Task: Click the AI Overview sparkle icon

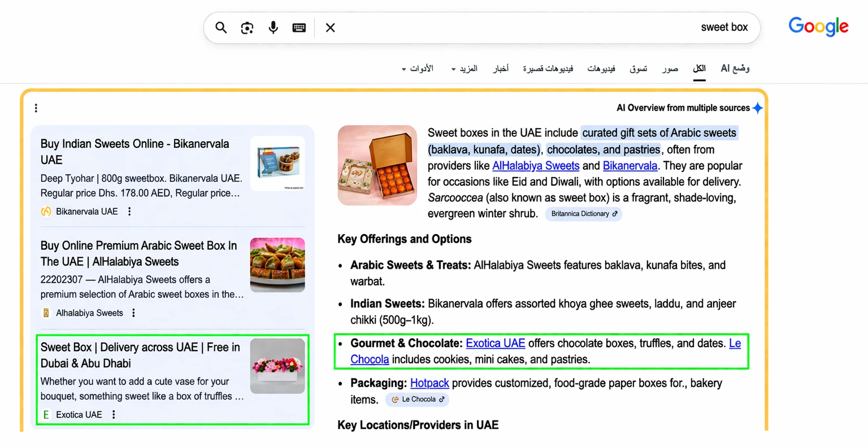Action: tap(758, 107)
